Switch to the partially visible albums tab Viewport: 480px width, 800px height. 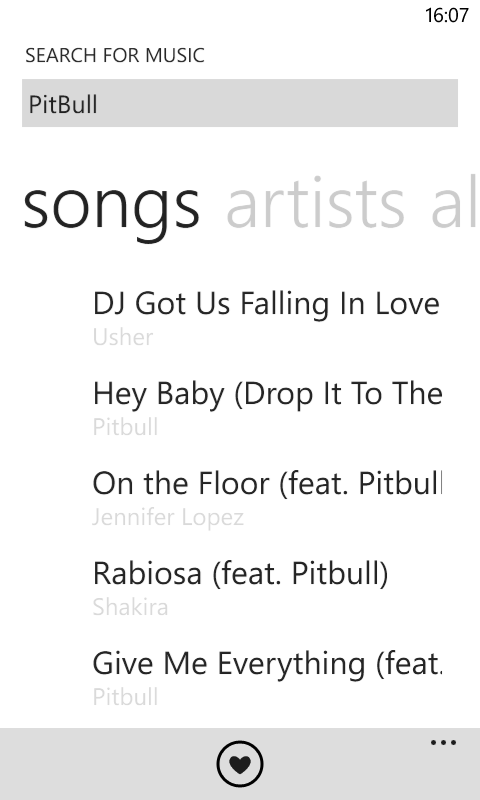(x=455, y=202)
